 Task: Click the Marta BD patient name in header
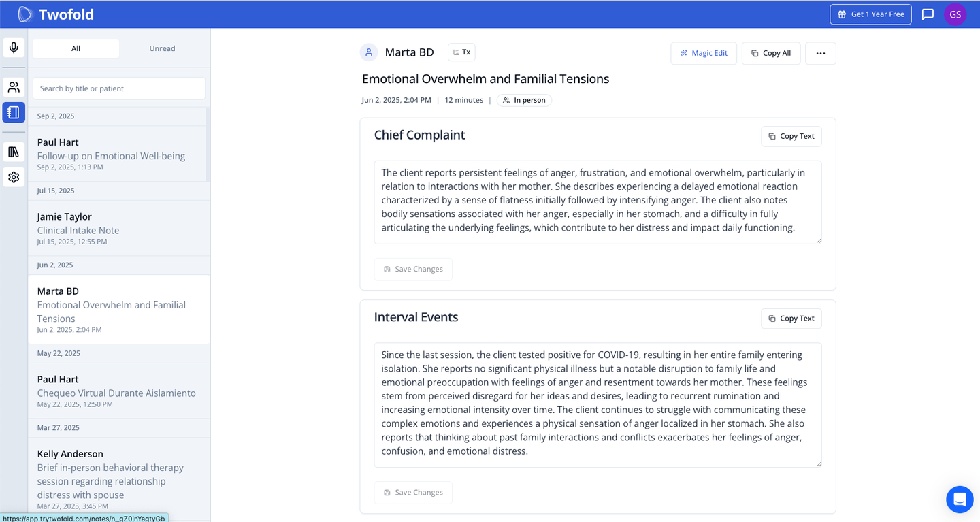coord(409,52)
